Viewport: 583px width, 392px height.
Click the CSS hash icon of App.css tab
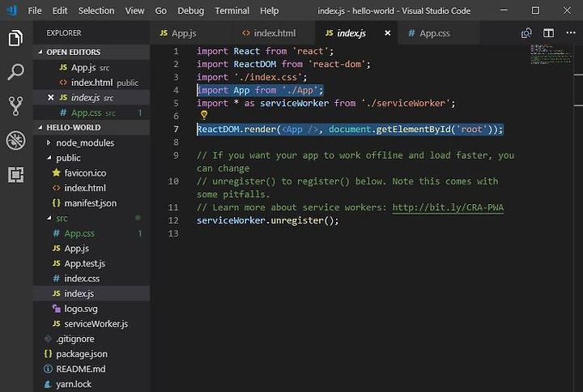[x=411, y=33]
